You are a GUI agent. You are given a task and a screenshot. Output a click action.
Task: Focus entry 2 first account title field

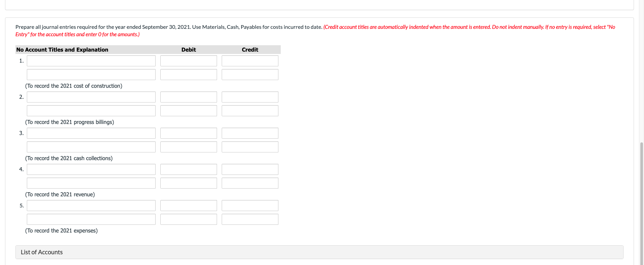91,97
